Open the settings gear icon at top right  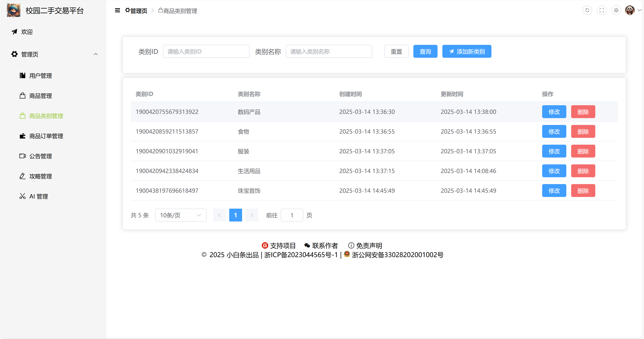616,10
